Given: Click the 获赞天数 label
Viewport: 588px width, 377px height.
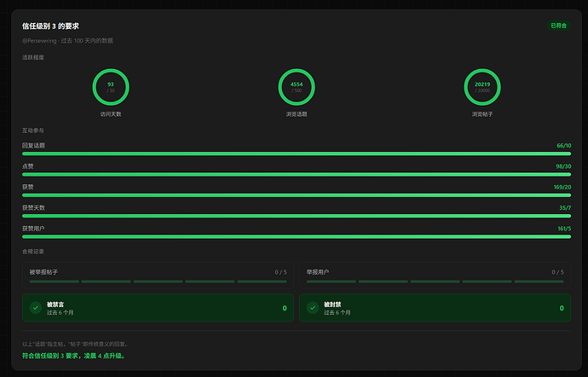Looking at the screenshot, I should [x=33, y=207].
